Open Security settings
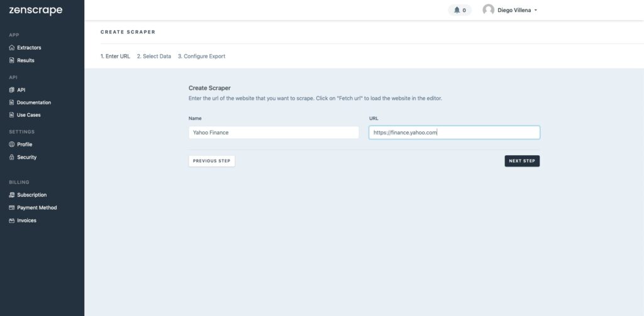 coord(26,157)
